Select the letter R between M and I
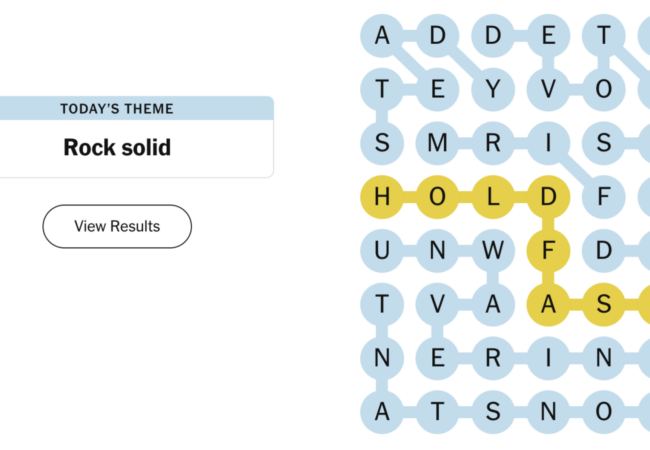650x450 pixels. coord(492,143)
